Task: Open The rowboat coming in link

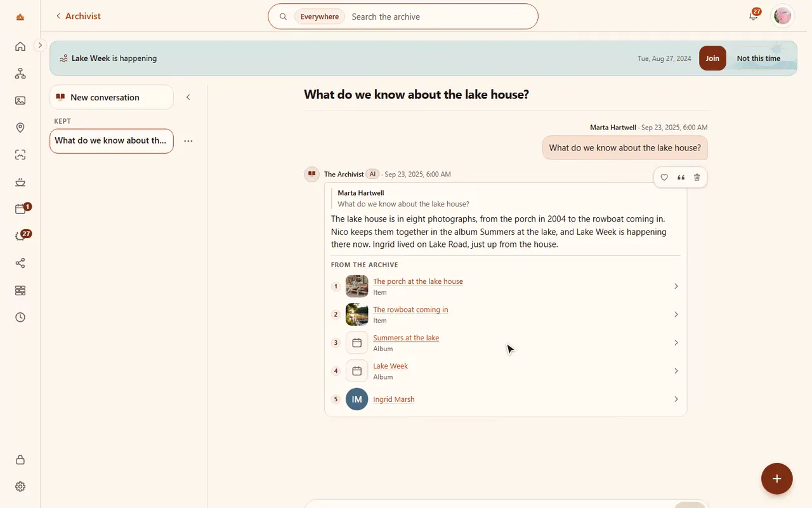Action: click(410, 310)
